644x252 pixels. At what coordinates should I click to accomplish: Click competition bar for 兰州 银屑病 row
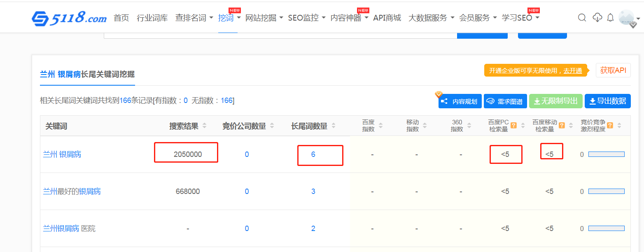(606, 154)
